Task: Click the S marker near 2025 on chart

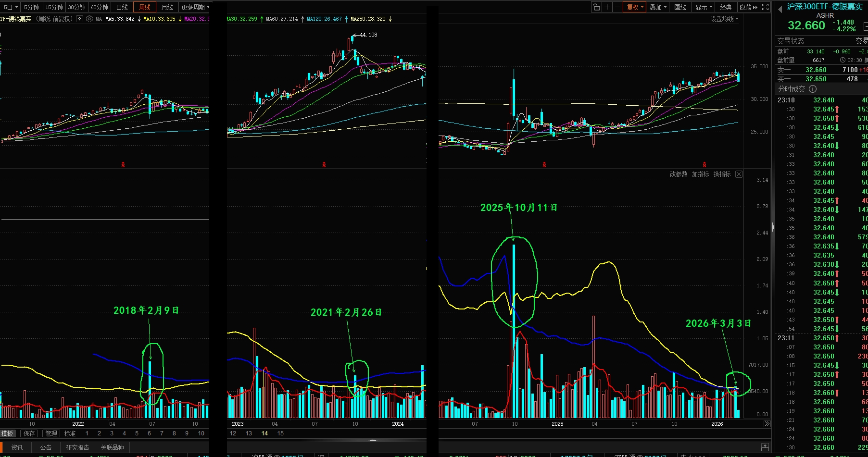Action: point(544,165)
